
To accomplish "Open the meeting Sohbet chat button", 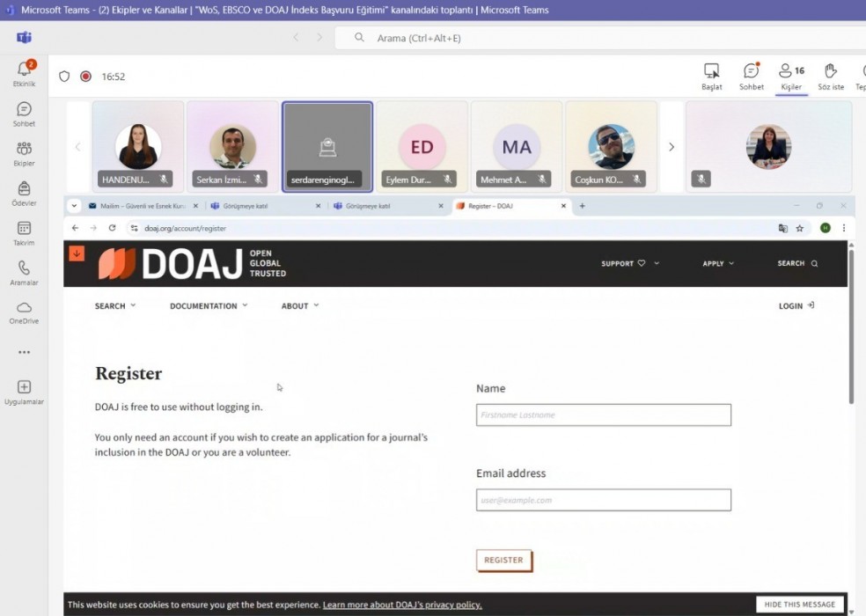I will [751, 77].
